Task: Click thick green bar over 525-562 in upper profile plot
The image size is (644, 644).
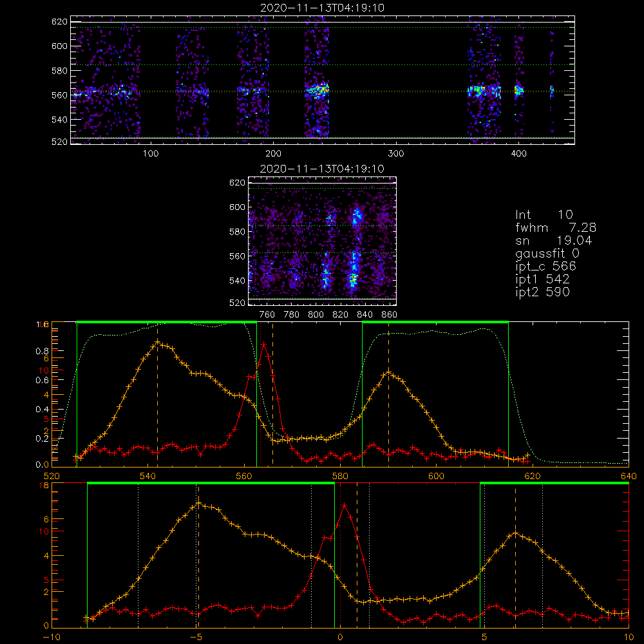Action: click(167, 323)
